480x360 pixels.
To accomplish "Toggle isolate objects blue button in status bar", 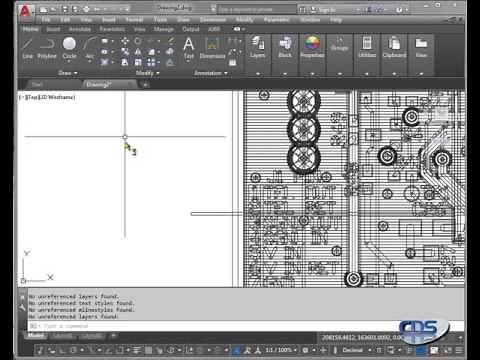I will (421, 350).
